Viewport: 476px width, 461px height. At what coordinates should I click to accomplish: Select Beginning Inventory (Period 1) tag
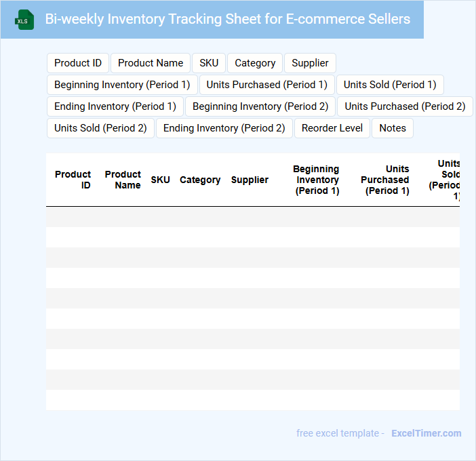click(x=122, y=85)
